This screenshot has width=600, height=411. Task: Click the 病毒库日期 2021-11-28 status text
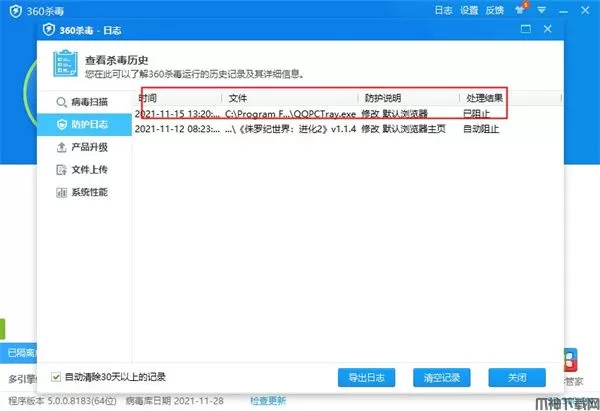pyautogui.click(x=174, y=401)
